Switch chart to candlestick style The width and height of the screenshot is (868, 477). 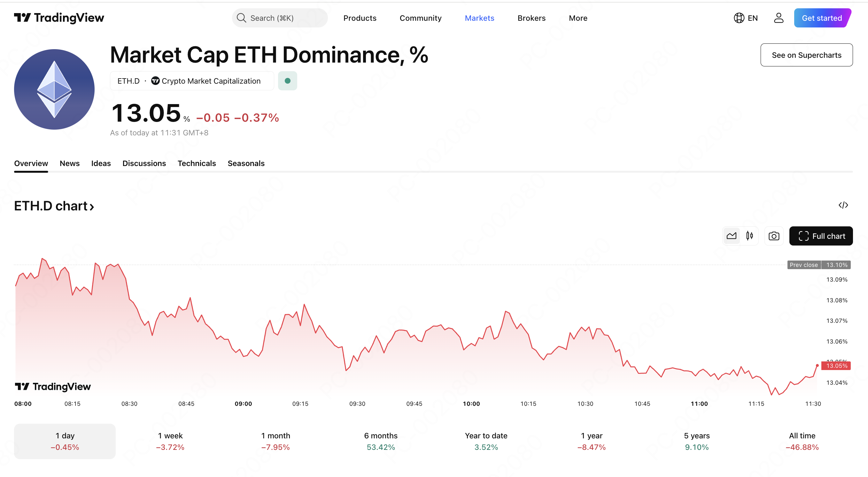(x=750, y=236)
